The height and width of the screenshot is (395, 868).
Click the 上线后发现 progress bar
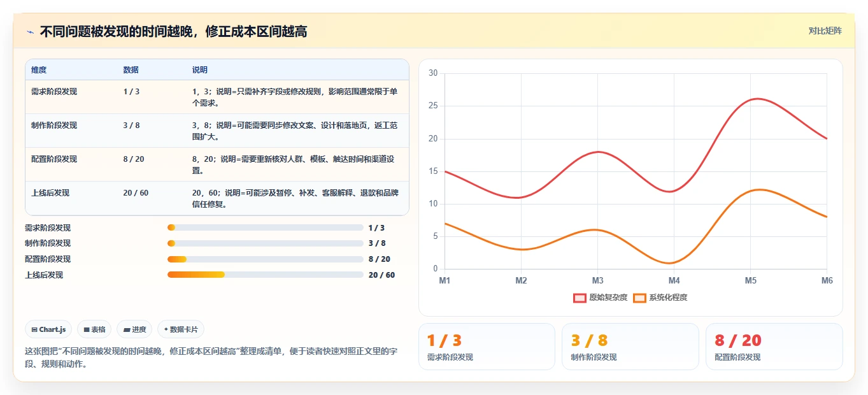pos(265,275)
